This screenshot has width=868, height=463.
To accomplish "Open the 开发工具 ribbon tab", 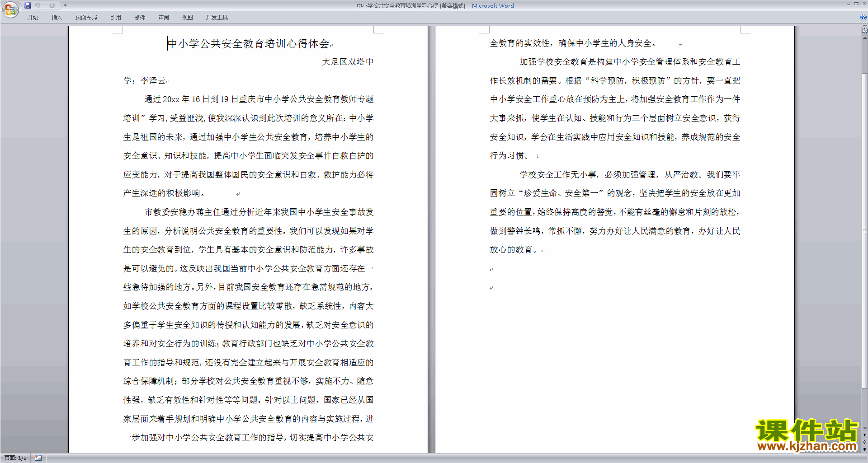I will pyautogui.click(x=217, y=18).
